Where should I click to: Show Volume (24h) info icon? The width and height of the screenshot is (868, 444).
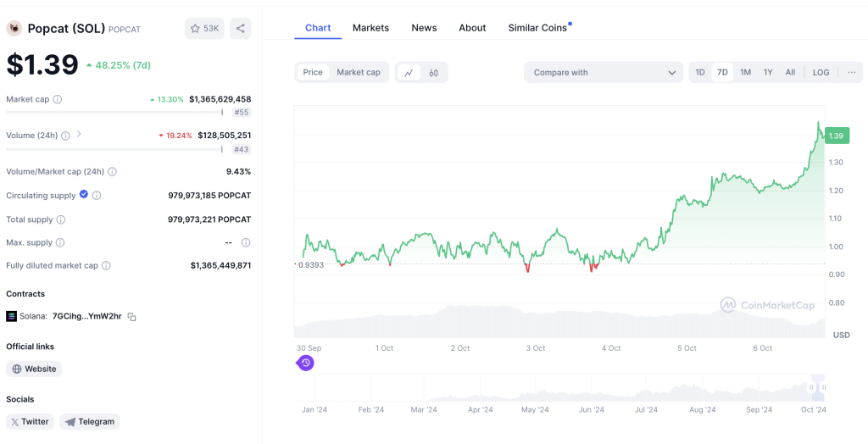[x=66, y=136]
